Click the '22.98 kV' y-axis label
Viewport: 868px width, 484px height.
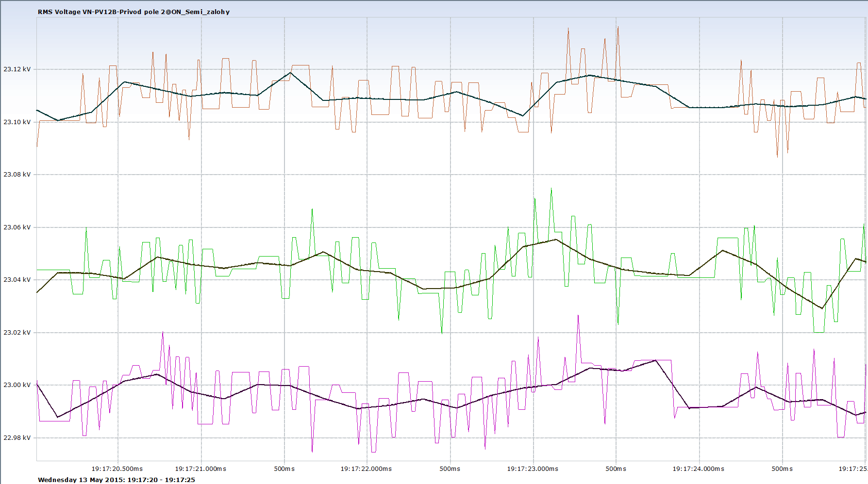[x=17, y=437]
